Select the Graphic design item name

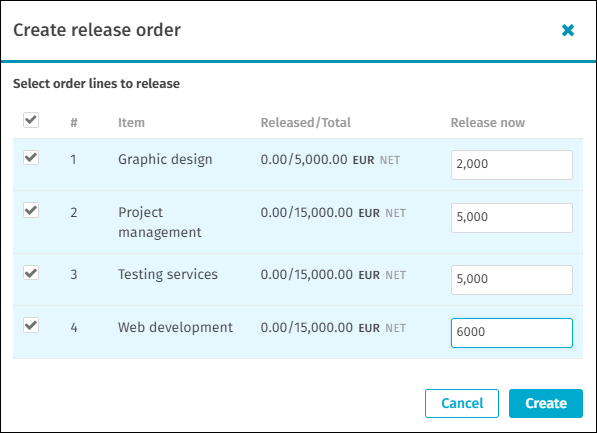pyautogui.click(x=165, y=160)
